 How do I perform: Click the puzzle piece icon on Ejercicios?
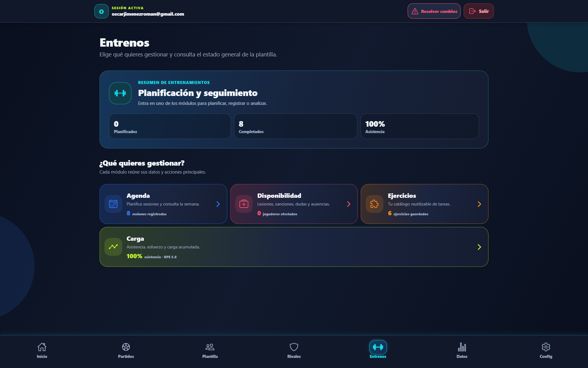coord(375,204)
